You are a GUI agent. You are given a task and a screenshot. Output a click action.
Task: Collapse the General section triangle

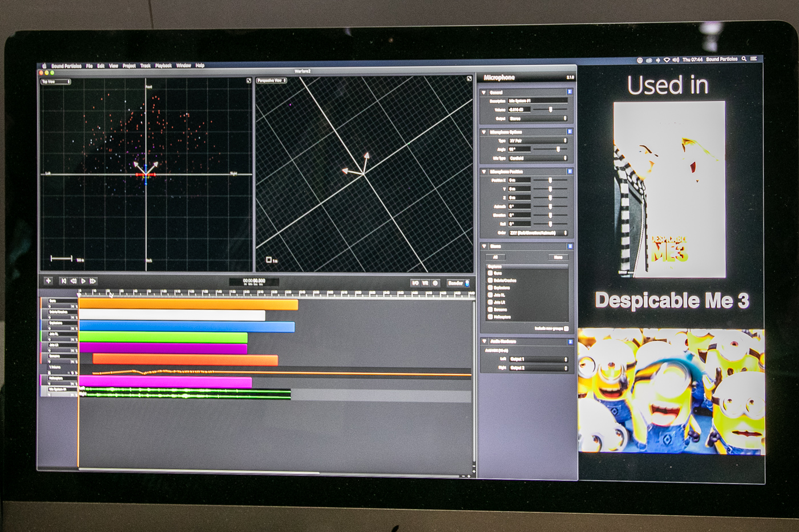[x=484, y=92]
